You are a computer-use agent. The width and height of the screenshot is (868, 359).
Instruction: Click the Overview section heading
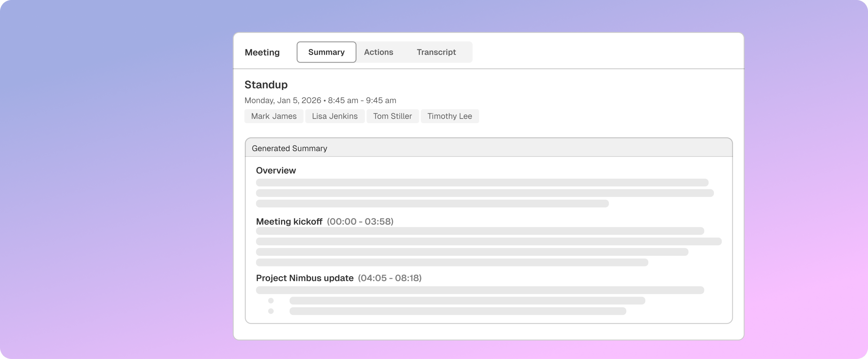(276, 170)
